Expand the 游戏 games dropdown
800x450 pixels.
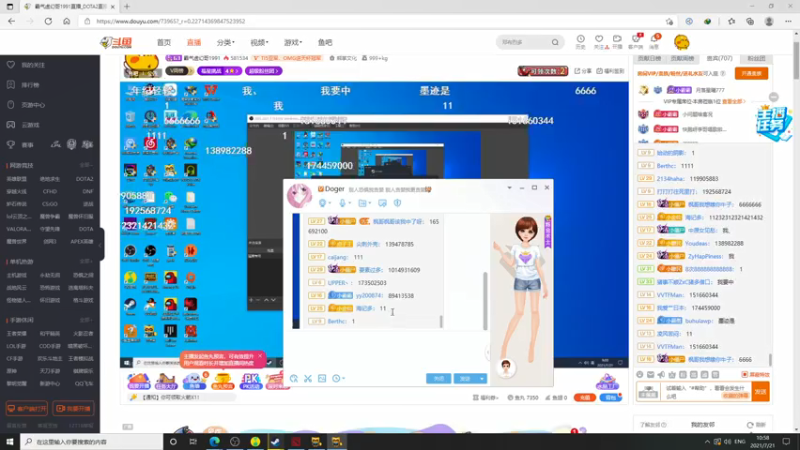(x=293, y=42)
